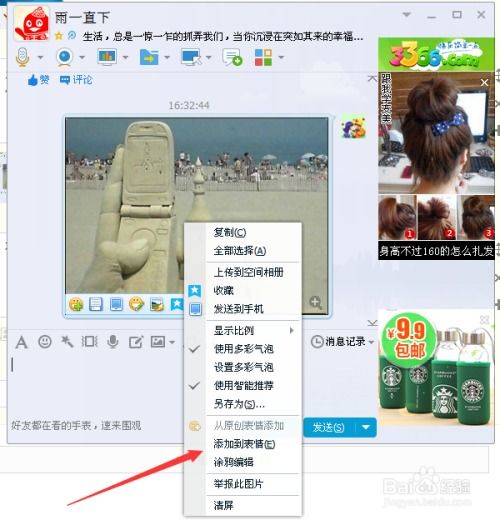Screen dimensions: 500x520
Task: Zoom the image with magnifier icon
Action: [315, 303]
